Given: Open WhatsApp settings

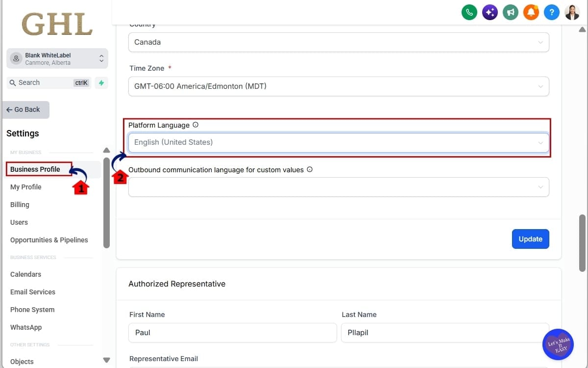Looking at the screenshot, I should click(26, 327).
